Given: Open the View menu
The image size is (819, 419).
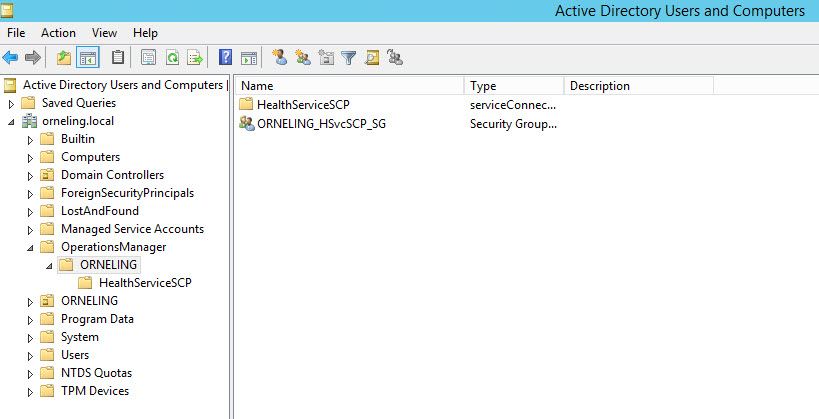Looking at the screenshot, I should click(x=104, y=33).
